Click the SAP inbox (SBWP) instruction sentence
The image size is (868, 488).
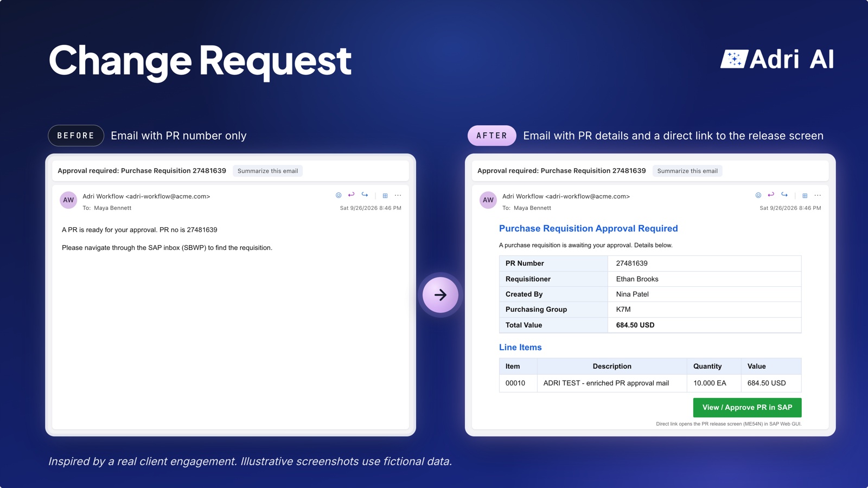click(x=167, y=248)
